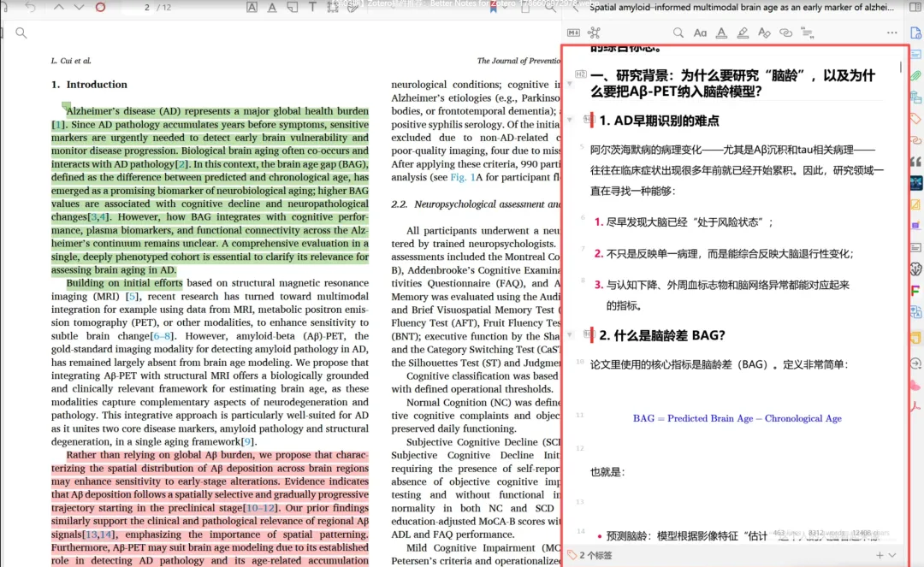Select the highlight text annotation tool

(252, 8)
